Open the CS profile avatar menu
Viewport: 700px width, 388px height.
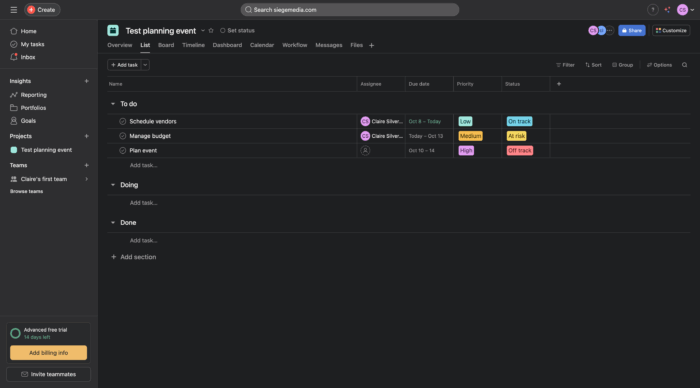685,9
